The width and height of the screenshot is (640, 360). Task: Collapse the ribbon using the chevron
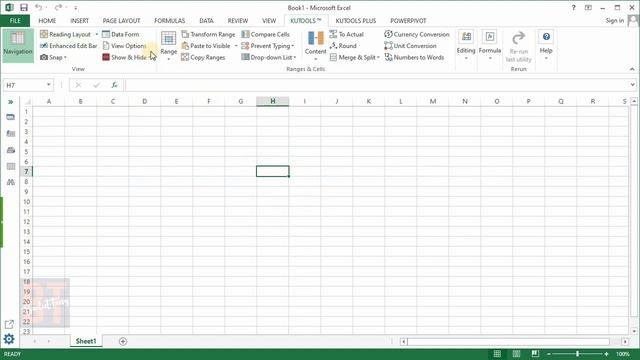[632, 69]
